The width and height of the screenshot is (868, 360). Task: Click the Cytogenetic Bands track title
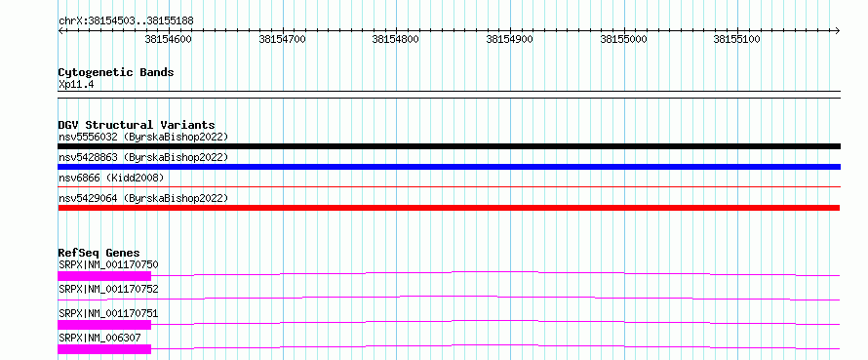(x=116, y=72)
